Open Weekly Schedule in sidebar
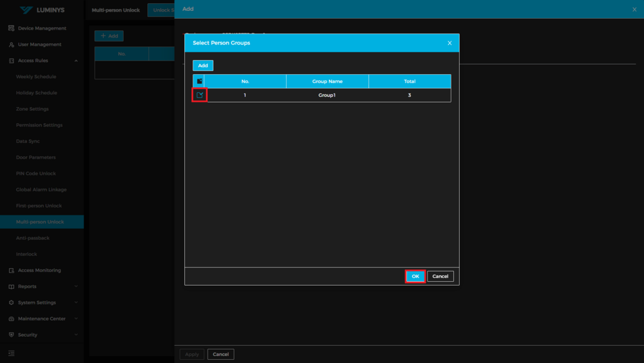 pyautogui.click(x=36, y=77)
